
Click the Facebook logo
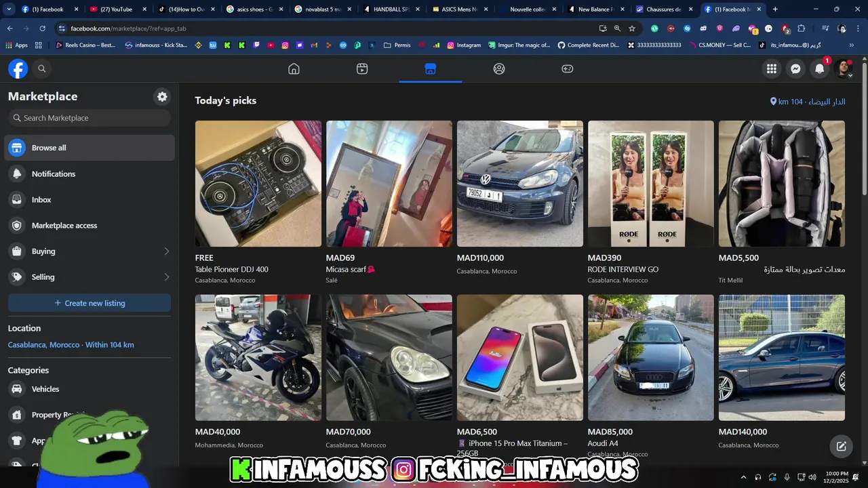pos(18,68)
